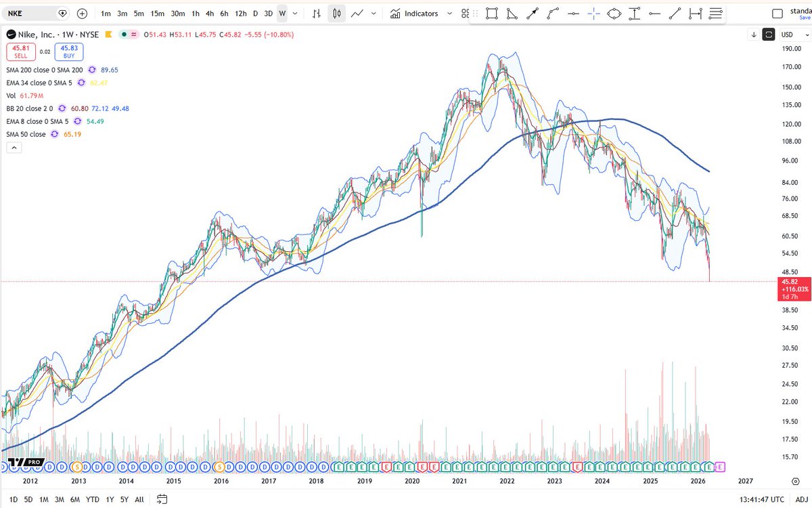Tick the checkbox next to the layout name
This screenshot has width=812, height=508.
pos(777,13)
